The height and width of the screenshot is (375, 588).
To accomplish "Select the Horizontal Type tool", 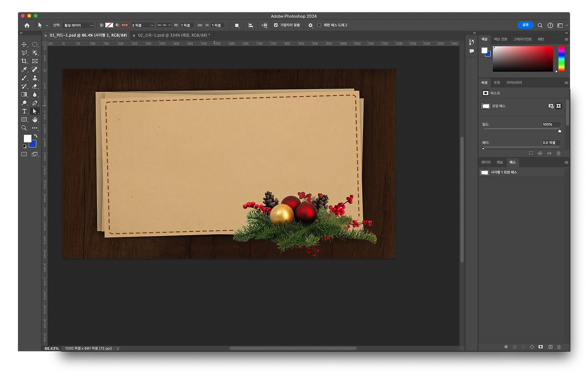I will click(x=24, y=111).
